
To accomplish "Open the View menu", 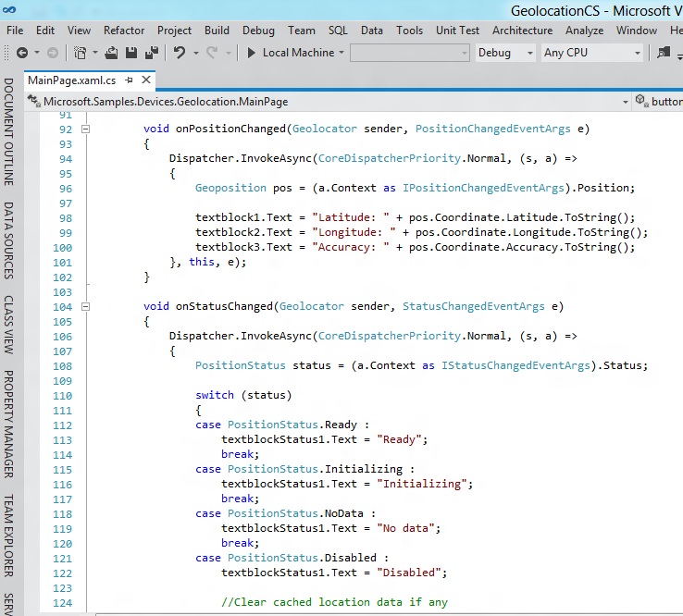I will (79, 31).
